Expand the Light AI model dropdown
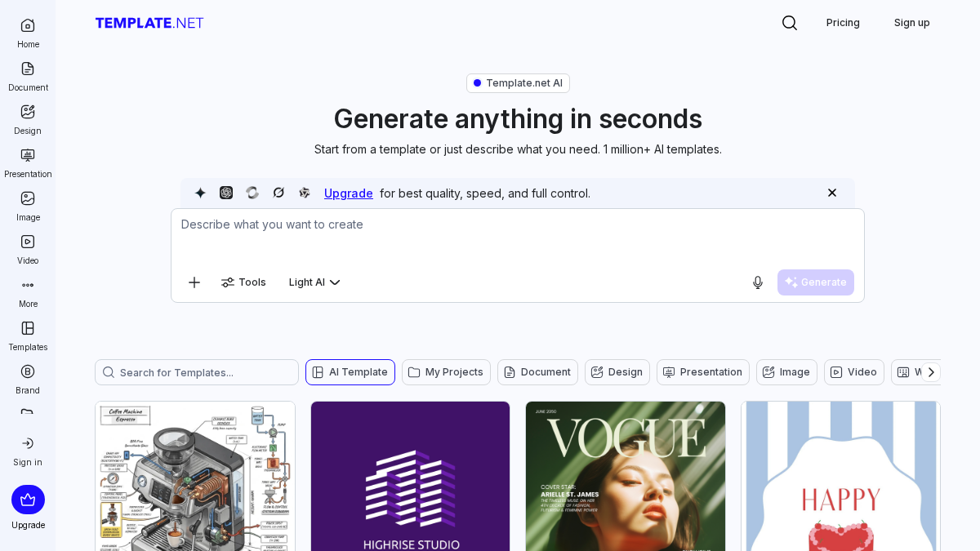The image size is (980, 551). point(314,282)
